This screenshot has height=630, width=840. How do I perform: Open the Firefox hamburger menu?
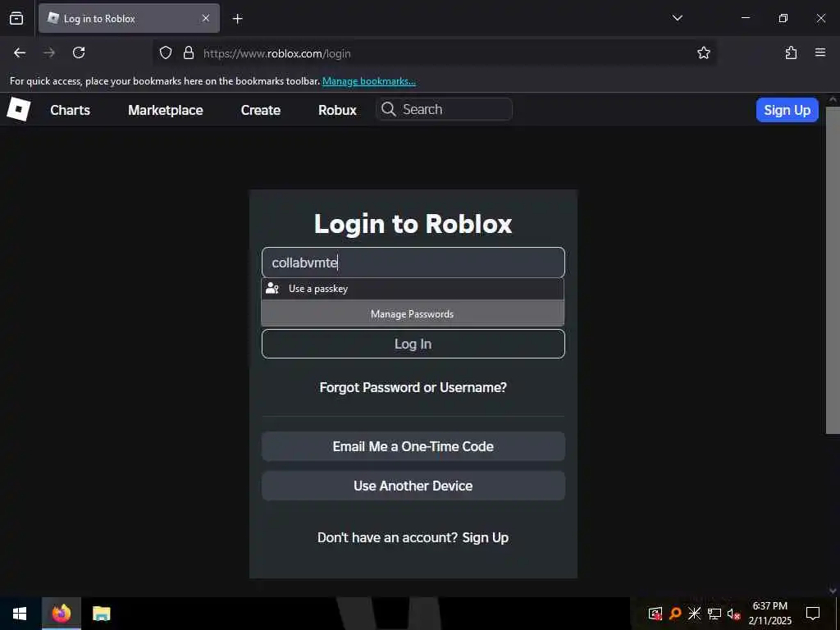819,52
